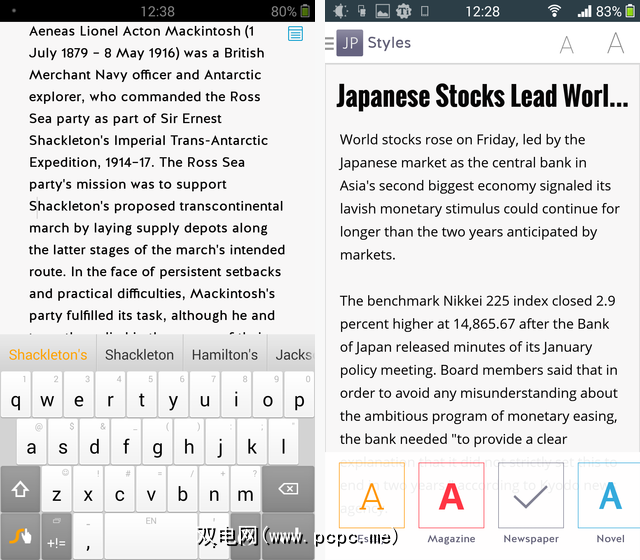Viewport: 640px width, 560px height.
Task: Tap the letter n key
Action: click(x=214, y=489)
